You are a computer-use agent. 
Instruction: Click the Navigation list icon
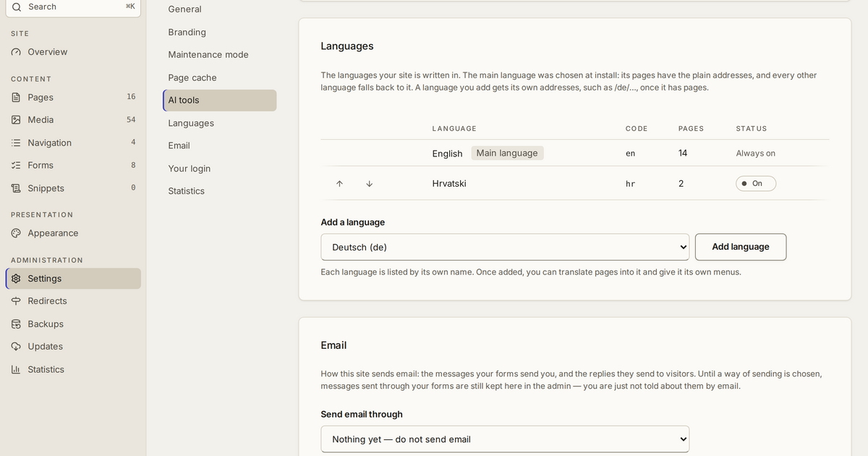pos(16,143)
